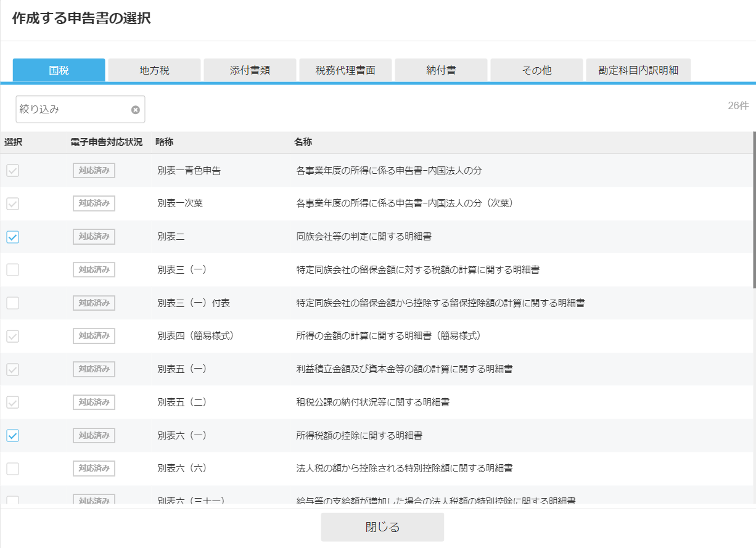
Task: Select the 別表五（二） abbreviation text
Action: click(x=182, y=402)
